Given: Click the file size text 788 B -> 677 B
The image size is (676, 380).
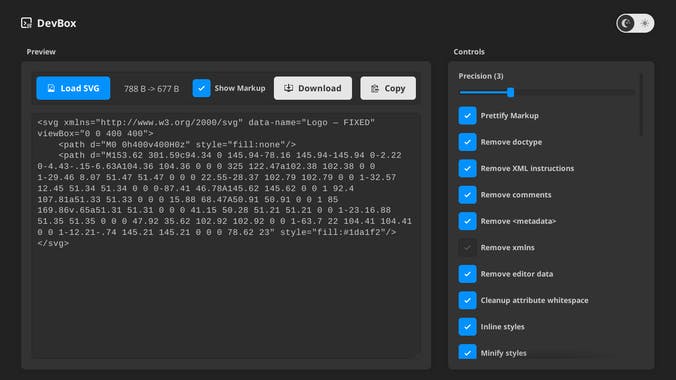Looking at the screenshot, I should click(x=151, y=89).
